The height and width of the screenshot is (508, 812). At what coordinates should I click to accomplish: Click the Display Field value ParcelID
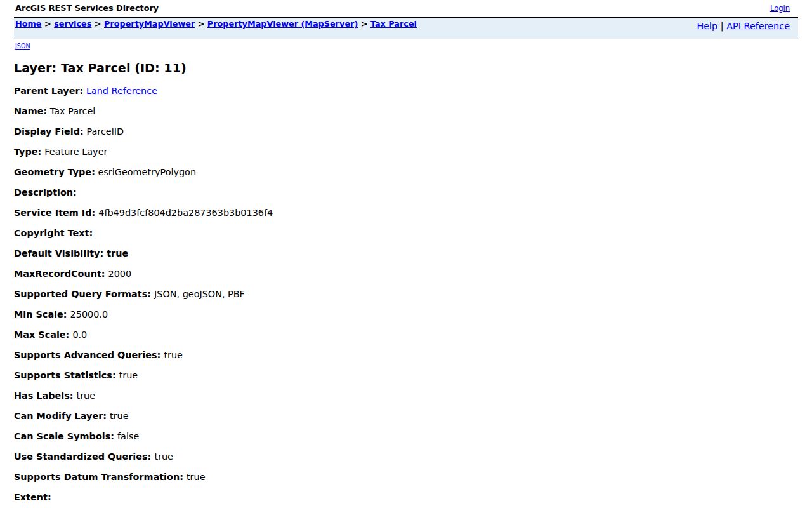(105, 131)
